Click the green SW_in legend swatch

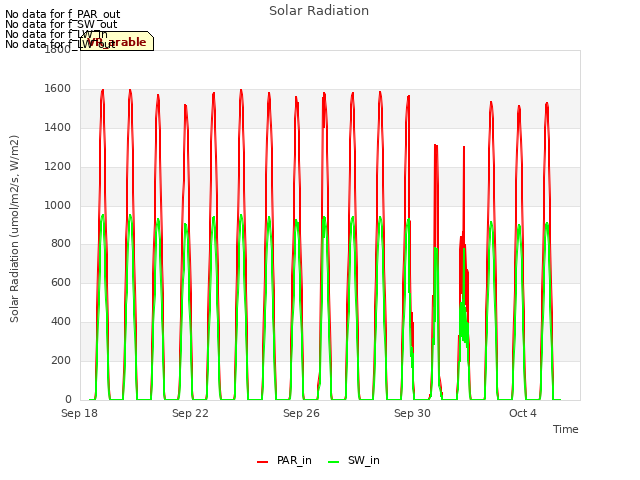(333, 462)
